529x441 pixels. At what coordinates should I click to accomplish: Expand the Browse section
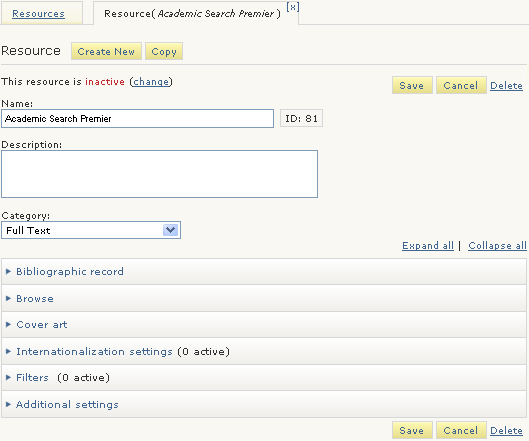click(x=264, y=299)
